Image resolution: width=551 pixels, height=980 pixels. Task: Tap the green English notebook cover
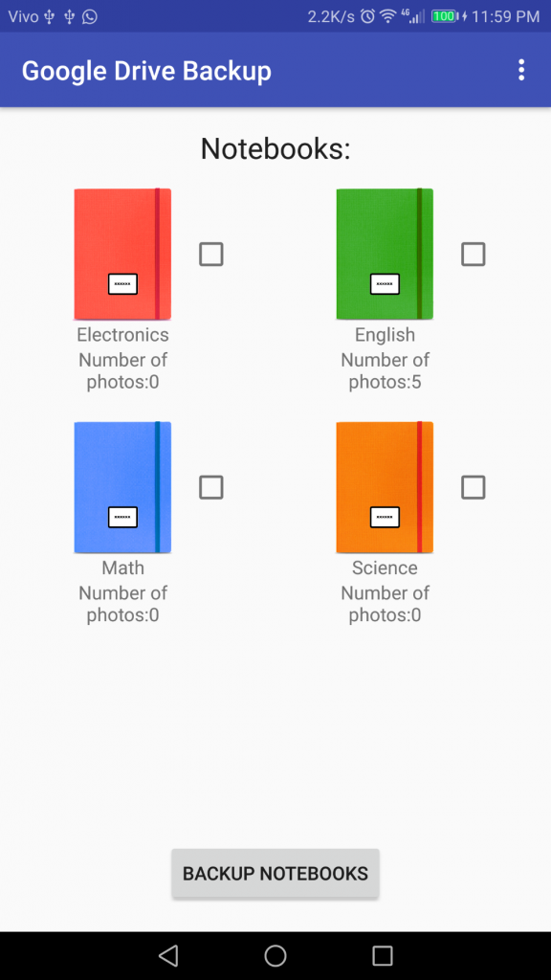(385, 254)
